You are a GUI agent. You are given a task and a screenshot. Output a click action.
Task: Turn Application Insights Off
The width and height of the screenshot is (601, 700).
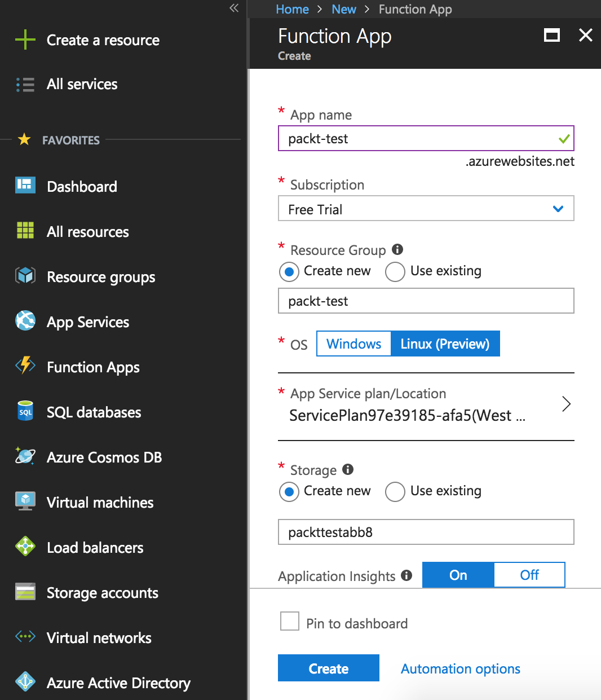tap(529, 575)
